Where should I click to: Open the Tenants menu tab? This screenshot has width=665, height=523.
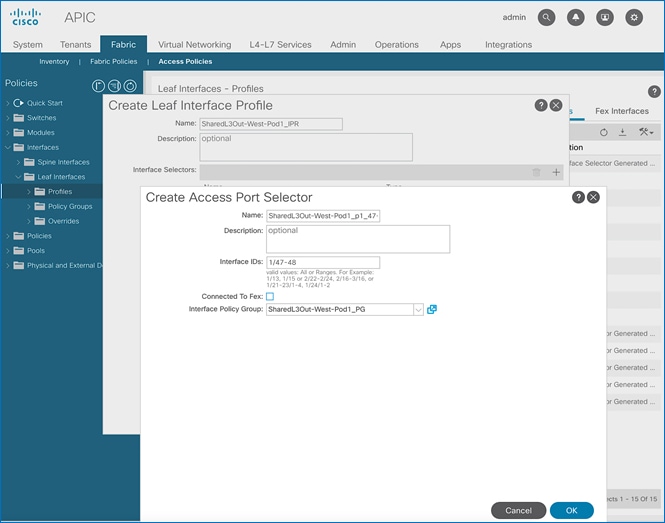pos(75,45)
